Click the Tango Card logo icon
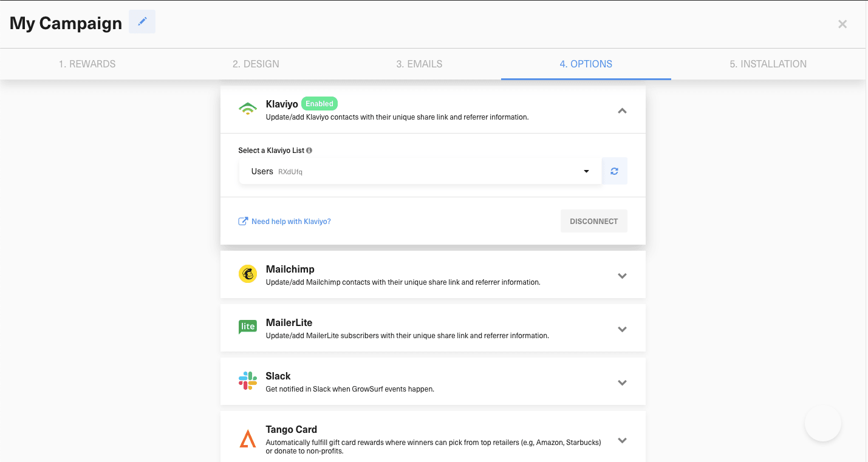 pyautogui.click(x=247, y=438)
